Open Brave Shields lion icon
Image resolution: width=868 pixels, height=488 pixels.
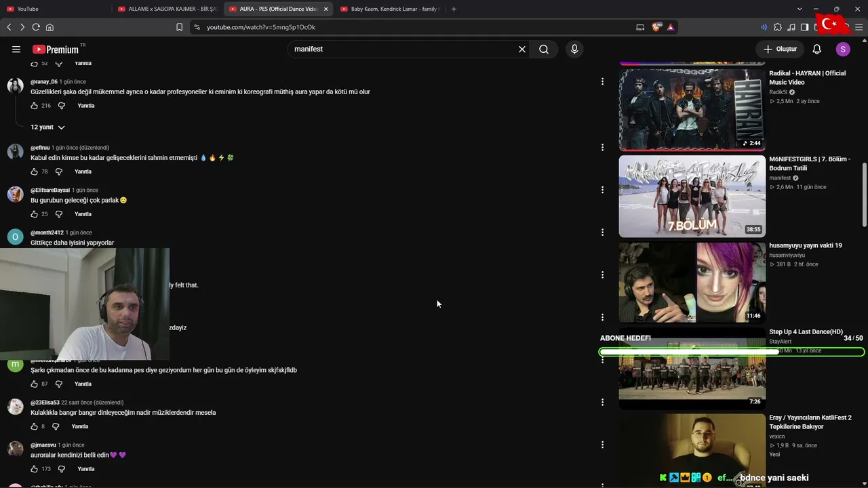656,27
